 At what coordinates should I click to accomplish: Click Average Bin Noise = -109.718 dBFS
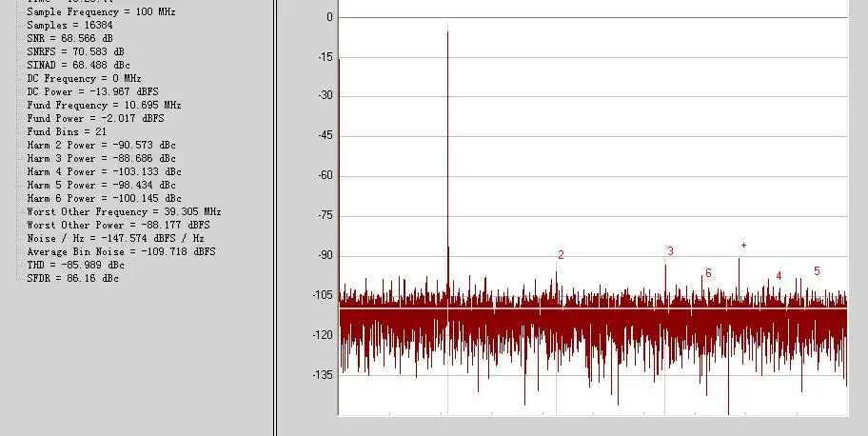tap(121, 251)
